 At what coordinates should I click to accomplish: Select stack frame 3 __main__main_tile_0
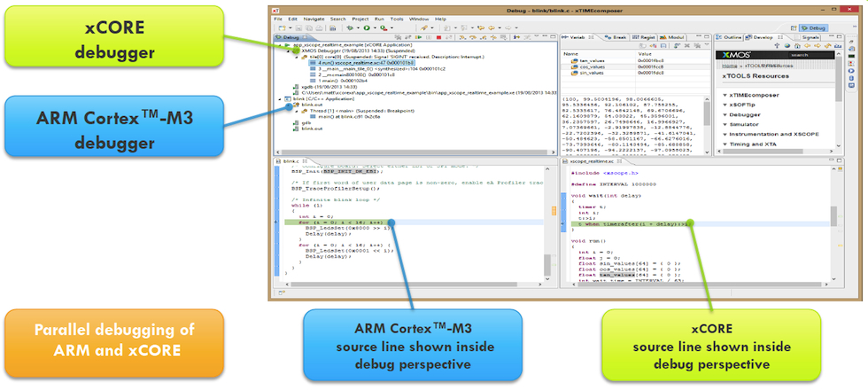point(377,69)
